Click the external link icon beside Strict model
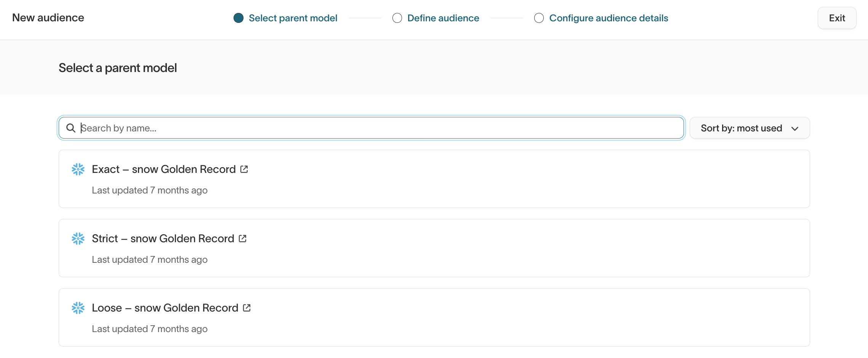Image resolution: width=868 pixels, height=358 pixels. pos(243,238)
